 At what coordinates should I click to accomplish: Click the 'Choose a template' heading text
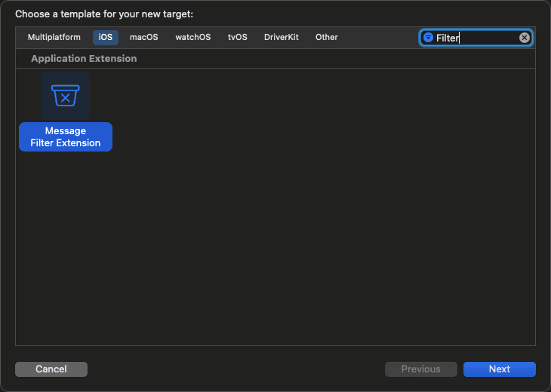pos(104,14)
